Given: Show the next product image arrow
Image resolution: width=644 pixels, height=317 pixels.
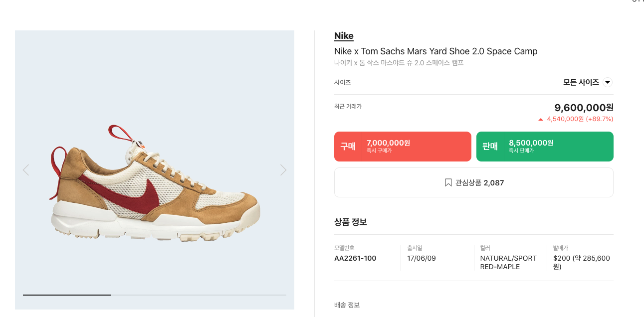Looking at the screenshot, I should pos(283,170).
